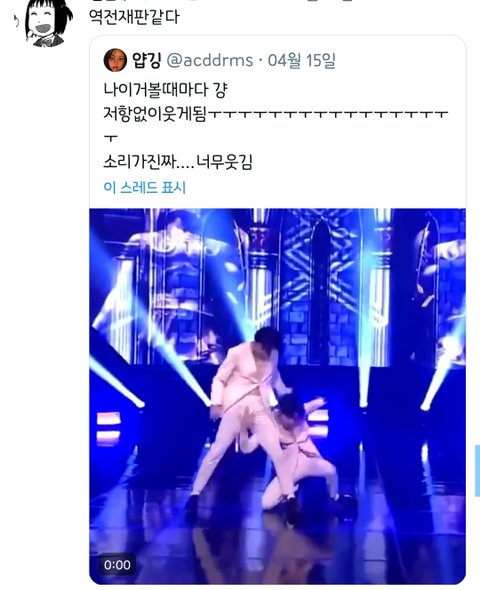Click the small mark left of the avatar
Viewport: 480px width, 590px height.
(x=17, y=21)
